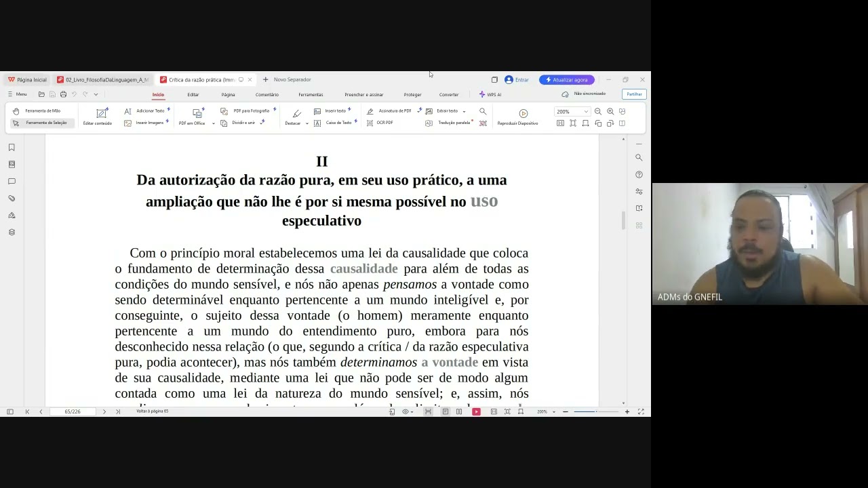Open the Página ribbon tab
The image size is (868, 488).
click(x=228, y=94)
